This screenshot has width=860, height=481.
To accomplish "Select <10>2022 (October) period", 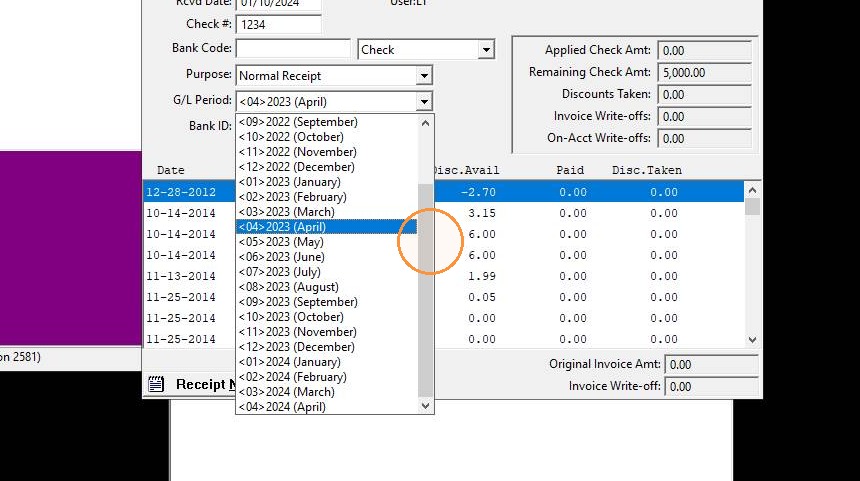I will tap(327, 137).
